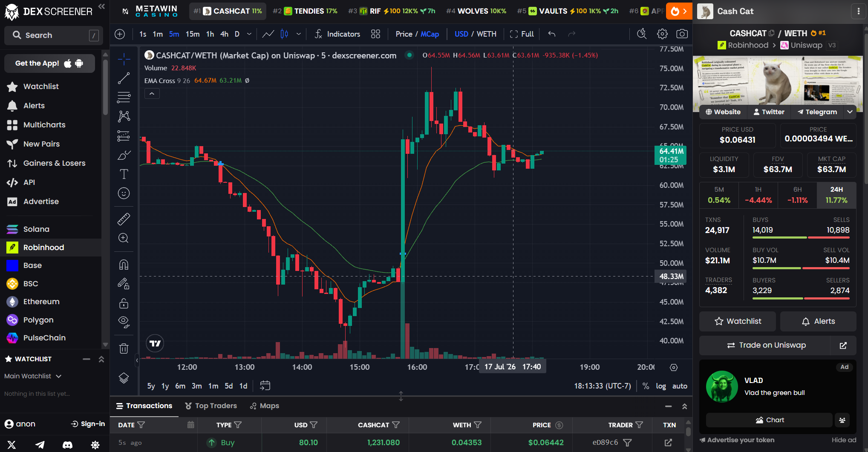Toggle auto scale on chart
This screenshot has height=452, width=868.
[680, 386]
